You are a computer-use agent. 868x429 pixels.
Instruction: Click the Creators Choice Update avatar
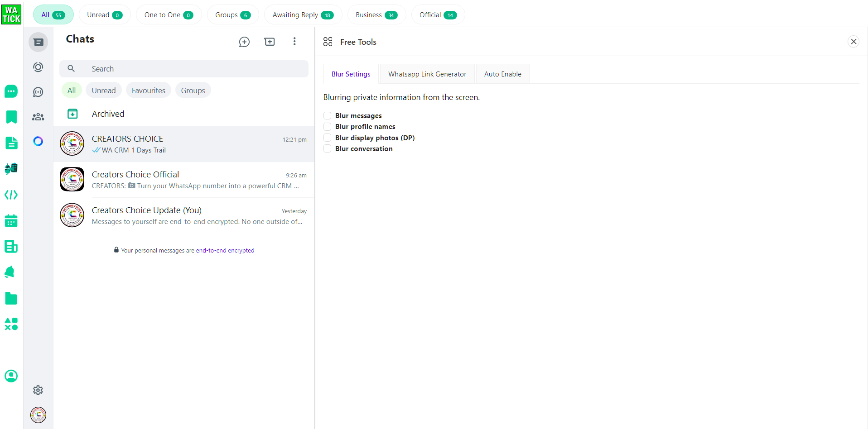pyautogui.click(x=72, y=215)
